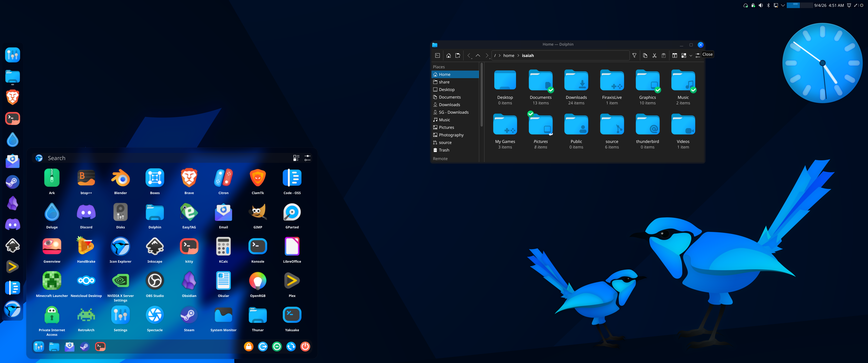Select 'Photography' in Places panel
The width and height of the screenshot is (868, 363).
[x=455, y=135]
